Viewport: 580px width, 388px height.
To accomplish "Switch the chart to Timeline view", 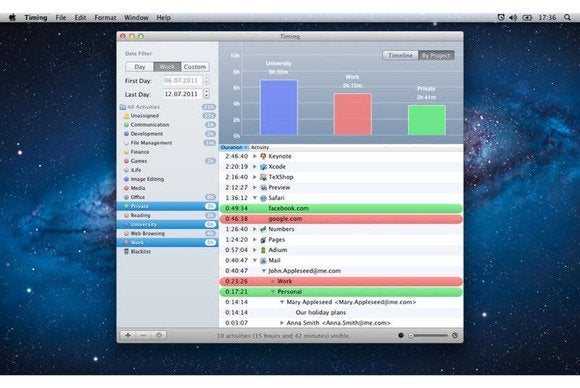I will coord(401,55).
